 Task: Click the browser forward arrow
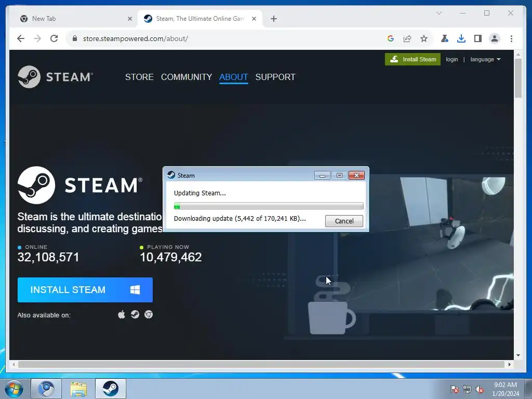click(x=37, y=38)
